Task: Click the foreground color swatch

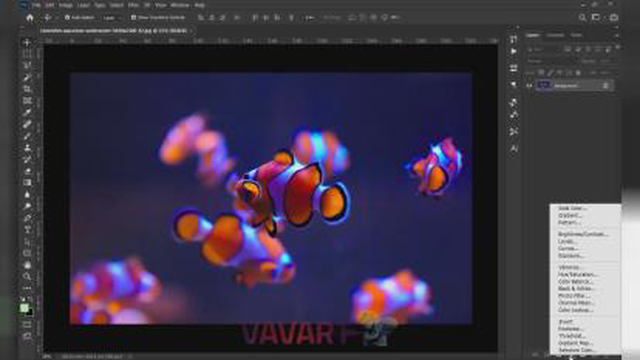Action: pos(24,308)
